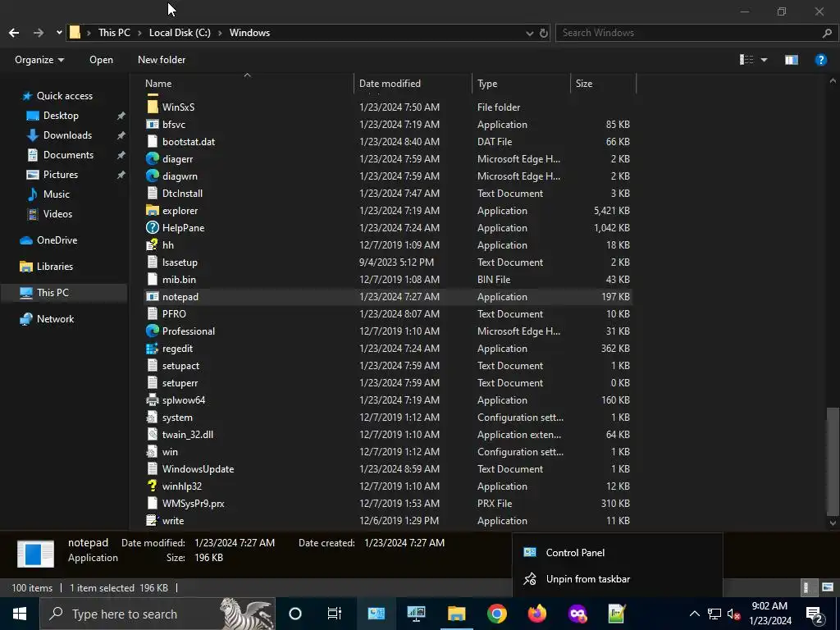
Task: Click the forward navigation arrow
Action: click(39, 33)
